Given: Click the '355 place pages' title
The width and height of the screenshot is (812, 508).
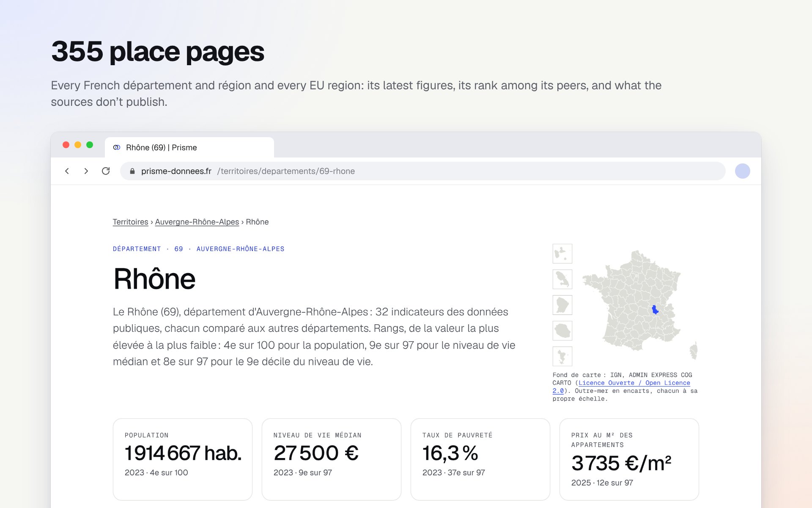Looking at the screenshot, I should (158, 52).
